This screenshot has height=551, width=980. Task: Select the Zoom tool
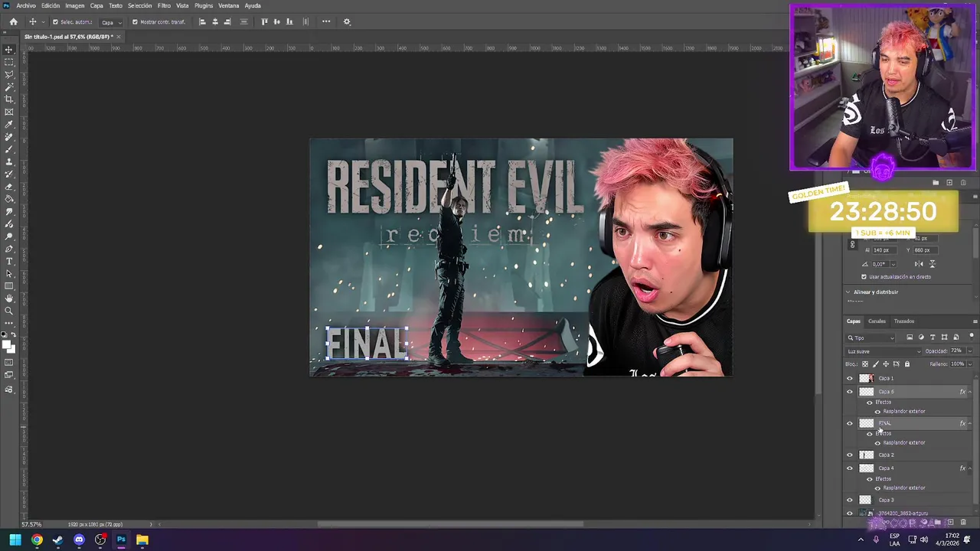[9, 311]
